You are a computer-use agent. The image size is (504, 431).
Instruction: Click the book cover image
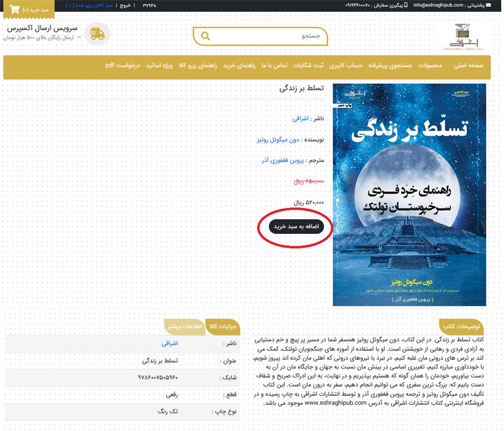point(409,194)
